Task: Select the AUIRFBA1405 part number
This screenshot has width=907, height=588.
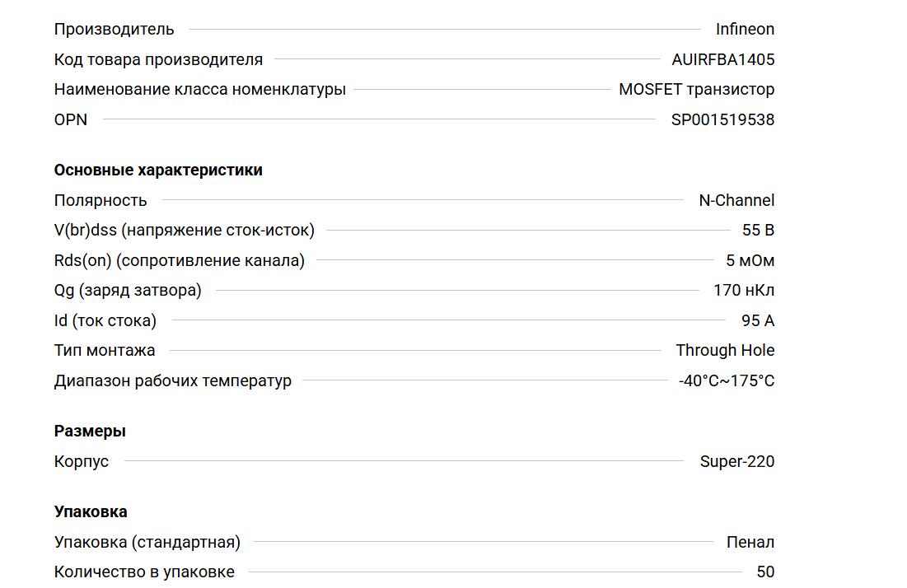Action: 723,59
